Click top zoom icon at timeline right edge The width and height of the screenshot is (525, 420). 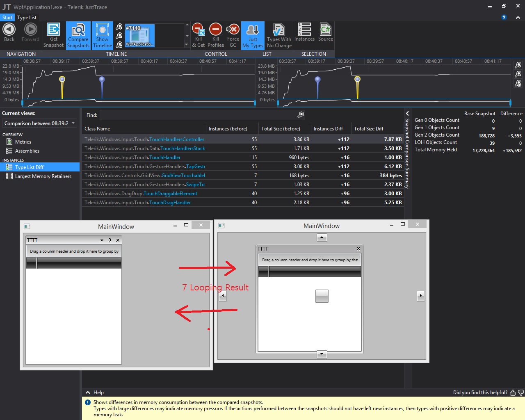[x=518, y=65]
